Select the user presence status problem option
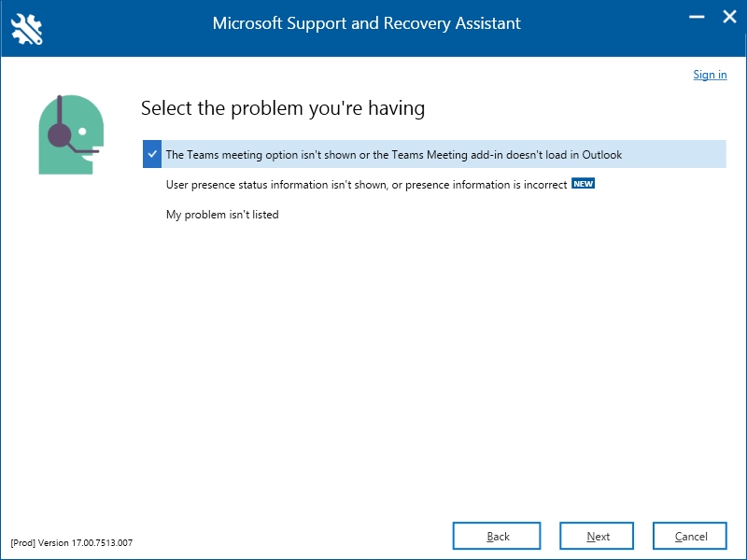Image resolution: width=747 pixels, height=560 pixels. point(366,185)
